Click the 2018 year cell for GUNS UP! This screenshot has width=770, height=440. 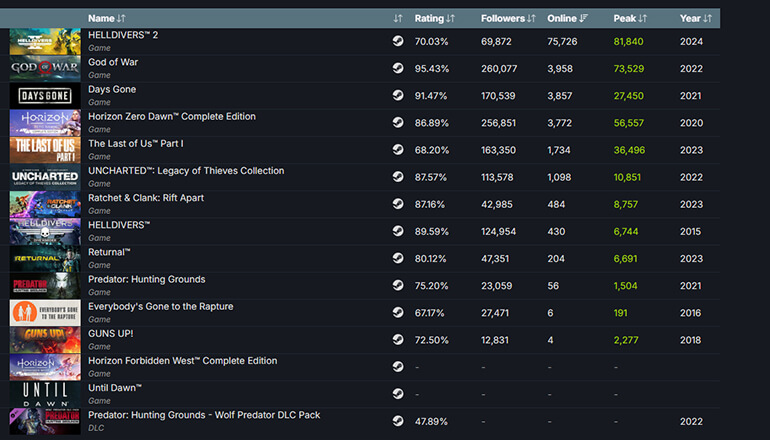pyautogui.click(x=690, y=340)
